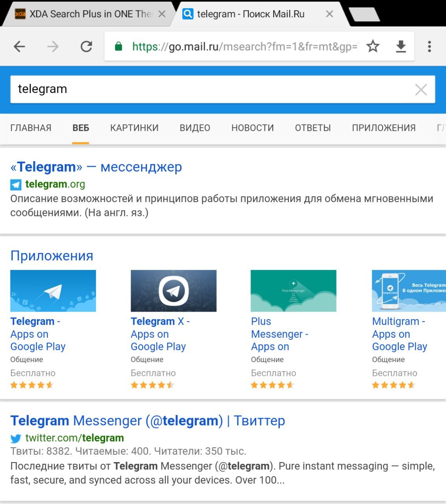Screen dimensions: 446x504
Task: Click the Telegram paper plane favicon
Action: click(16, 184)
